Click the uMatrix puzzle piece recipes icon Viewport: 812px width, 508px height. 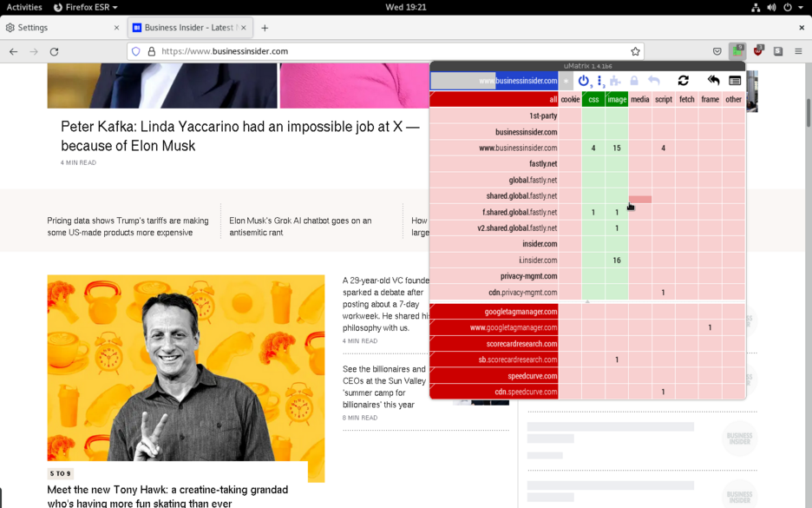pyautogui.click(x=615, y=81)
